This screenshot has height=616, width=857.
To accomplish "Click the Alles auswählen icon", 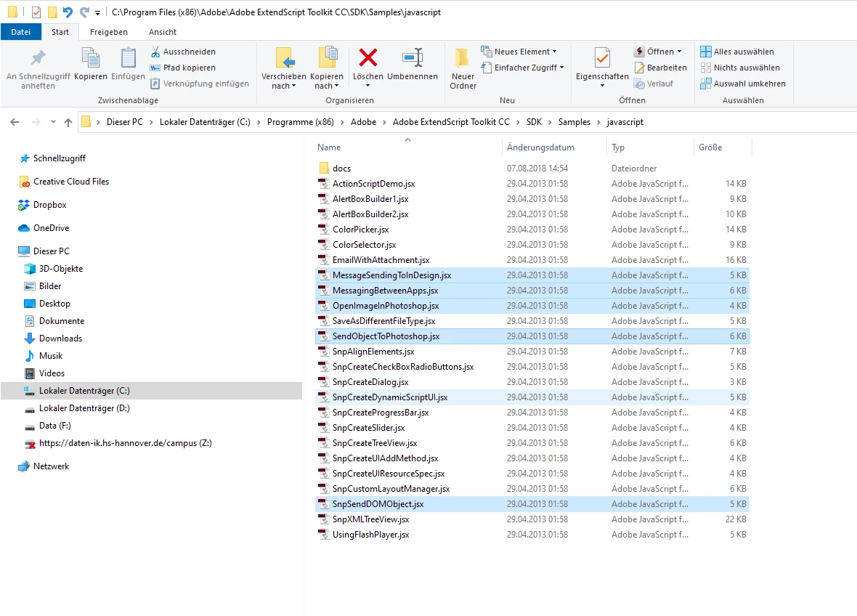I will (x=706, y=52).
